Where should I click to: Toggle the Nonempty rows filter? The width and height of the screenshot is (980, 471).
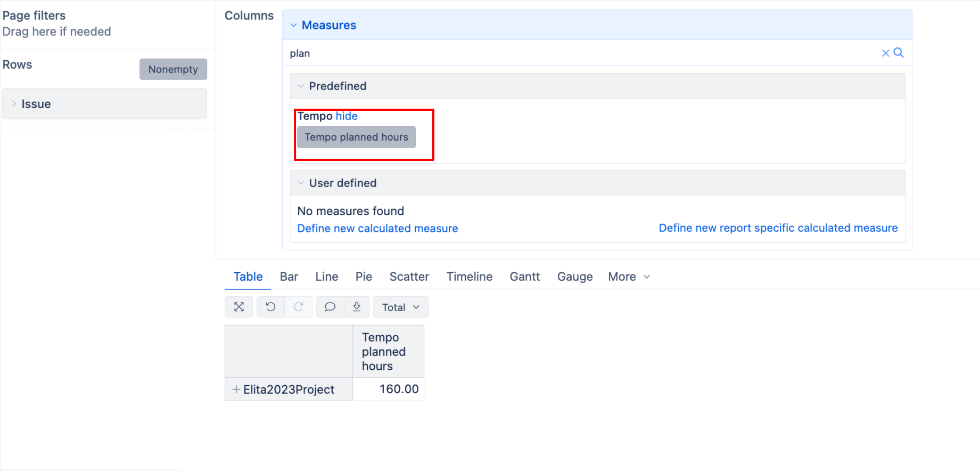click(x=173, y=69)
